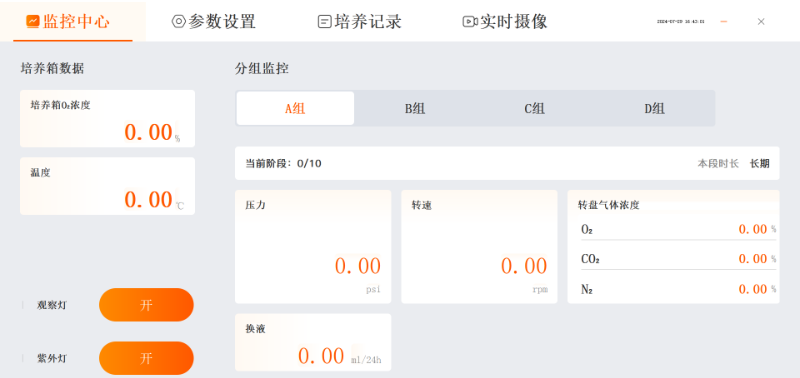Click the 温度 value card

[107, 186]
